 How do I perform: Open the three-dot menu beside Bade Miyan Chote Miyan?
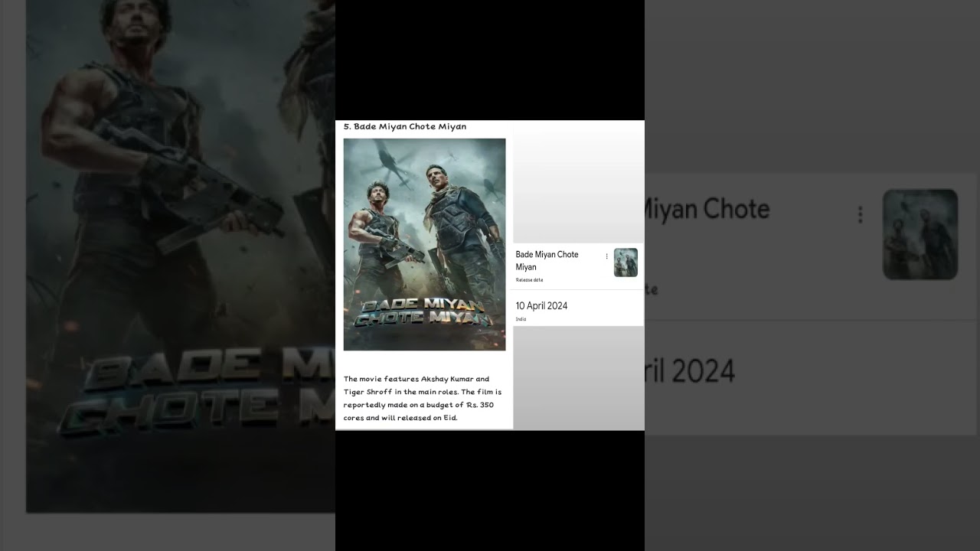click(606, 256)
